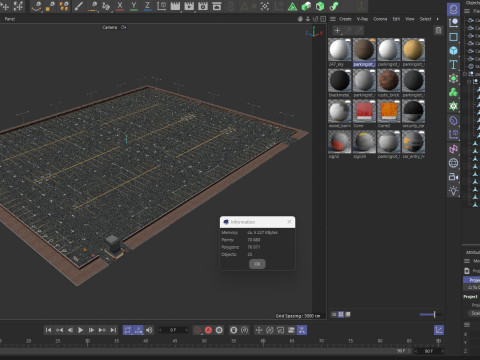Open the View menu in Material Manager
The height and width of the screenshot is (360, 480).
click(410, 19)
